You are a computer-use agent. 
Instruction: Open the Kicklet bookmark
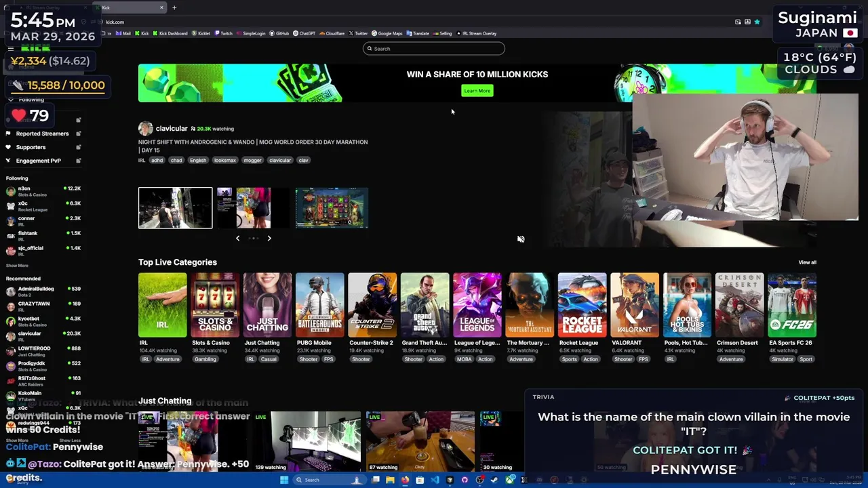pyautogui.click(x=201, y=33)
